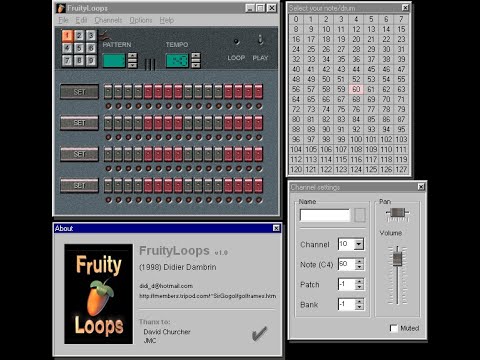Click the Pan slider handle
This screenshot has height=360, width=480.
pyautogui.click(x=397, y=213)
